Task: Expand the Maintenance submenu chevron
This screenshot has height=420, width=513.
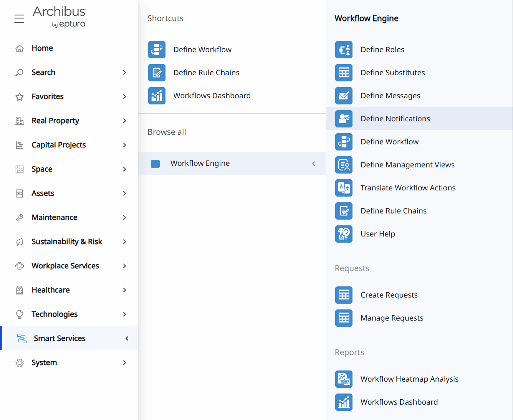Action: click(124, 218)
